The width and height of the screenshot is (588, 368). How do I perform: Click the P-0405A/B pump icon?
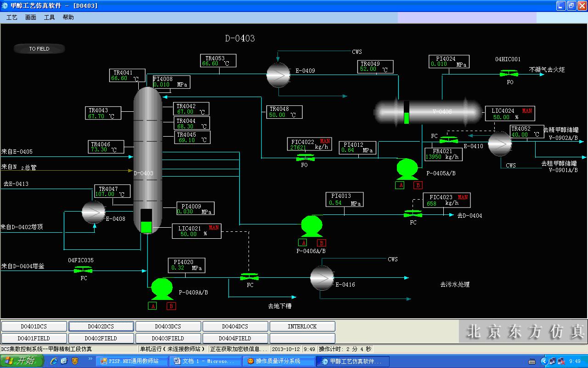[407, 168]
